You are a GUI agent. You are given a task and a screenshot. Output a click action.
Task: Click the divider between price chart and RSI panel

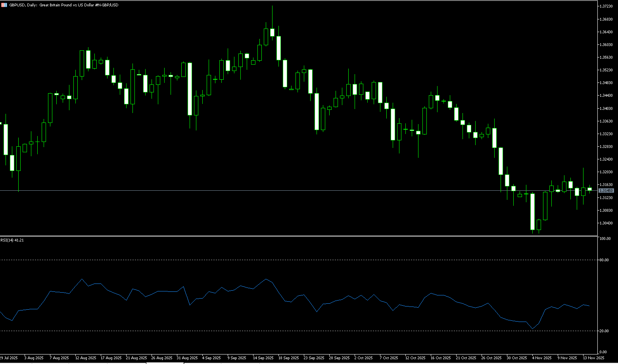[x=297, y=236]
